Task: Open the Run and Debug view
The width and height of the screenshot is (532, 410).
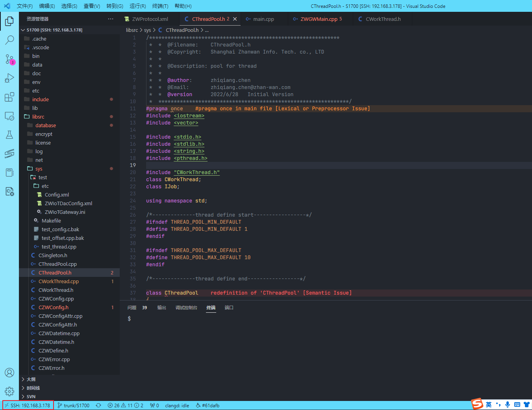Action: point(9,78)
